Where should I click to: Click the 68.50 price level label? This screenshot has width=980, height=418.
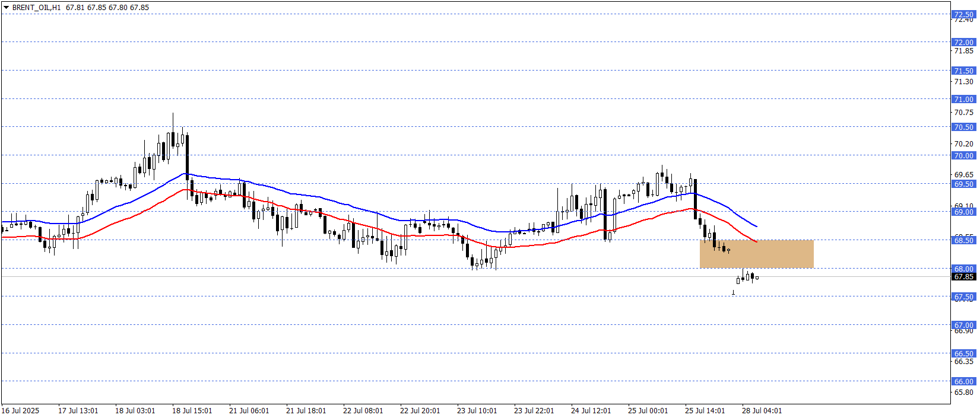963,240
